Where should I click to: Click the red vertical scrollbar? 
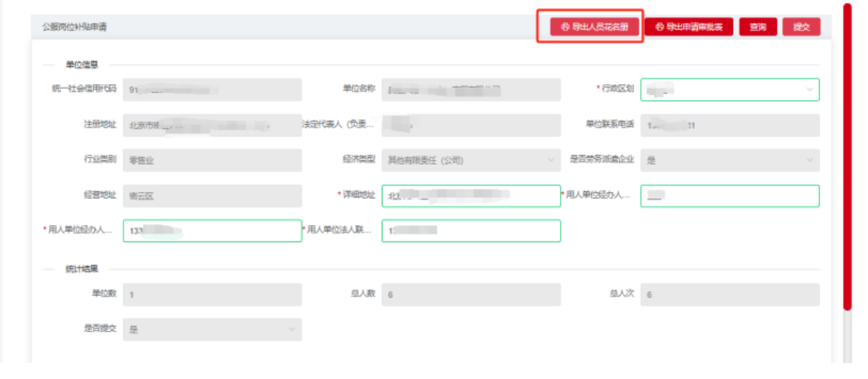(847, 156)
